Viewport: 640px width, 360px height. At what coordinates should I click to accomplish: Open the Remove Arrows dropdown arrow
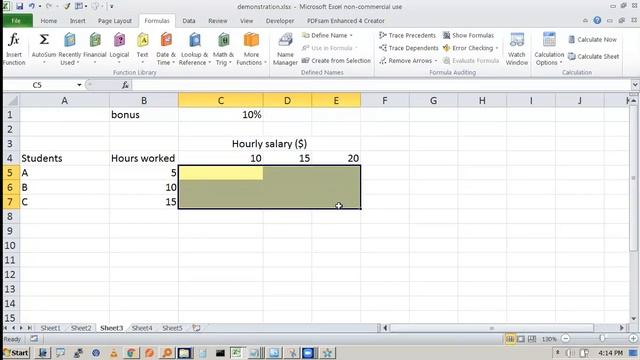[x=436, y=61]
